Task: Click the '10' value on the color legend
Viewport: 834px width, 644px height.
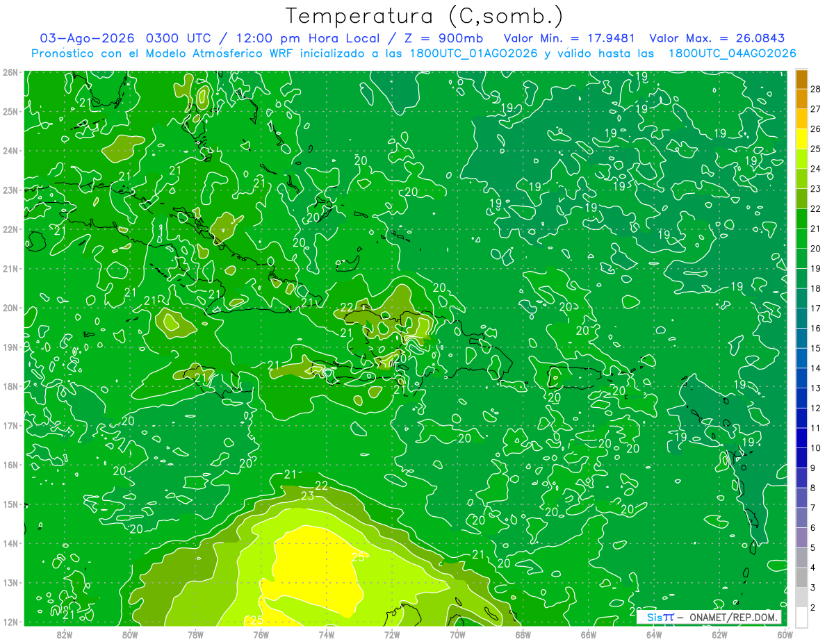Action: tap(816, 448)
